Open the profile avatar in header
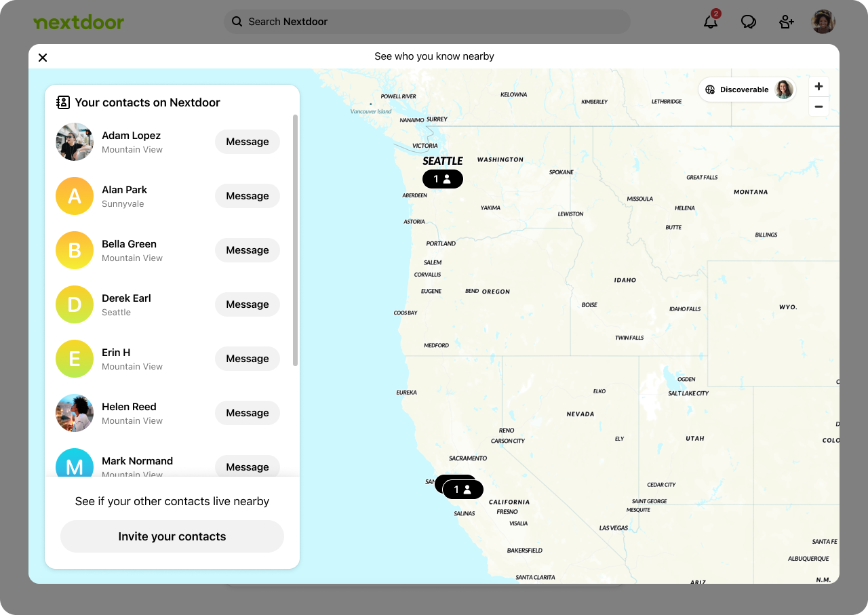Screen dimensions: 868x615 823,22
